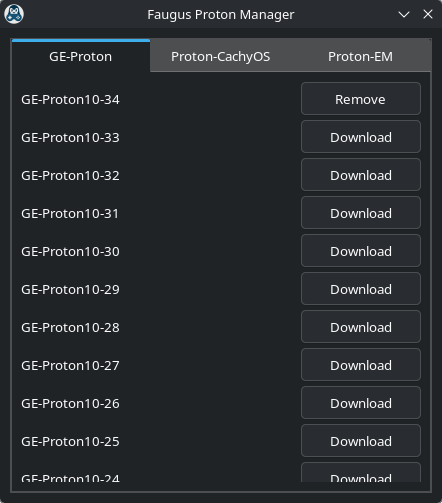Download the partially visible GE-Proton10-24

tap(361, 473)
